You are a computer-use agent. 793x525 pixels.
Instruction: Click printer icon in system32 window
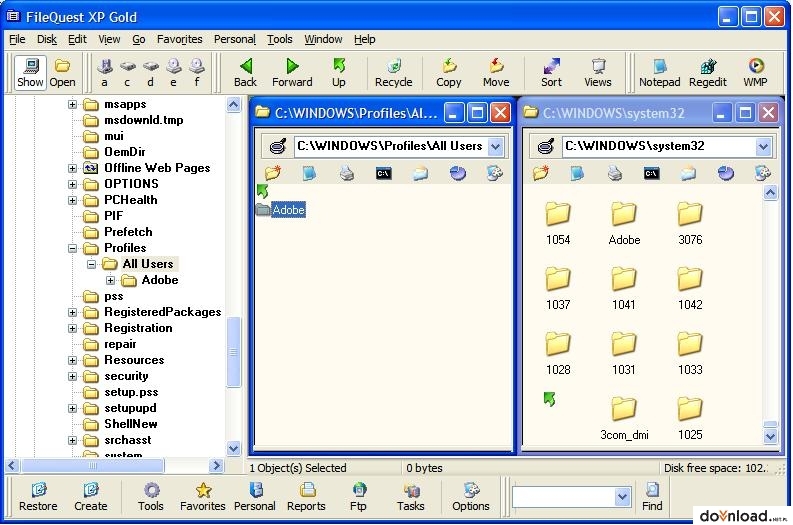pyautogui.click(x=614, y=173)
